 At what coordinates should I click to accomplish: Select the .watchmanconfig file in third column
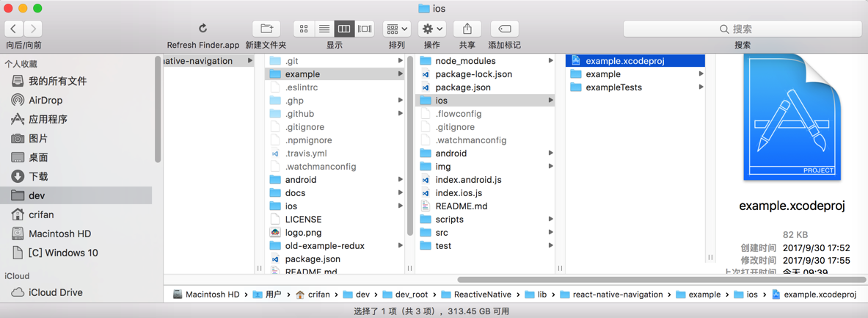coord(486,140)
